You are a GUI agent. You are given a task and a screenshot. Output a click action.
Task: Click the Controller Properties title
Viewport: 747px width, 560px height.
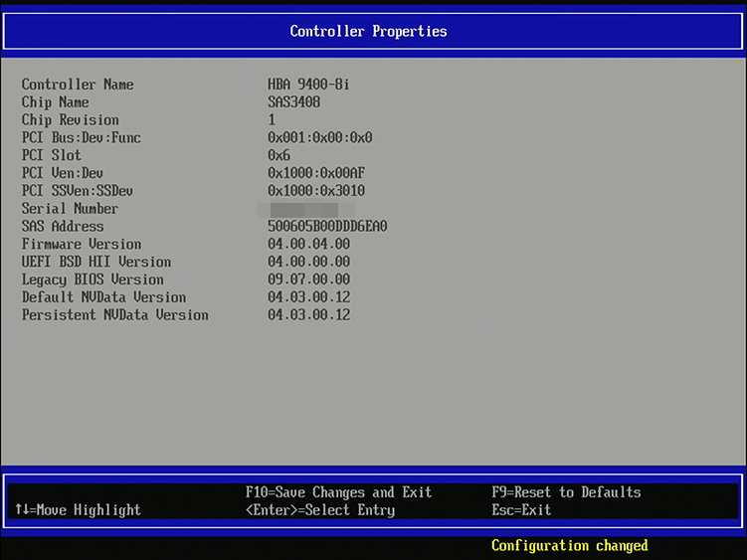click(368, 32)
